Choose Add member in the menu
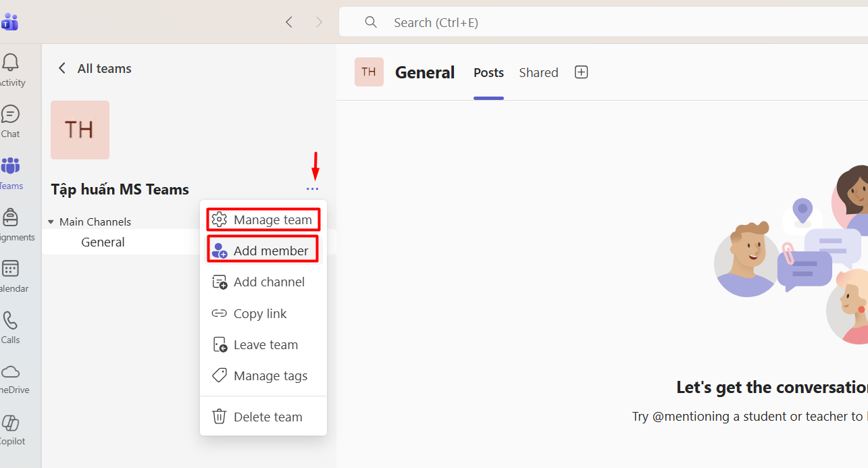 tap(262, 251)
